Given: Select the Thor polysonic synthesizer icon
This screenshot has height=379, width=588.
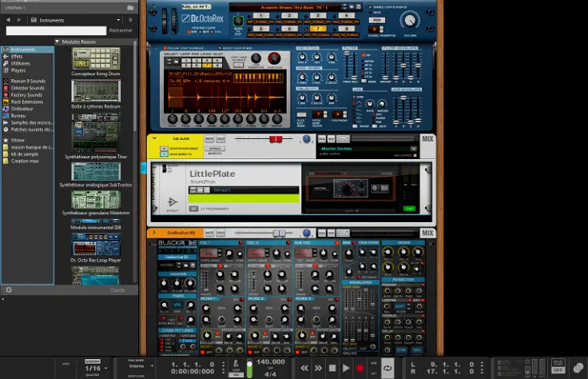Looking at the screenshot, I should pyautogui.click(x=96, y=132).
